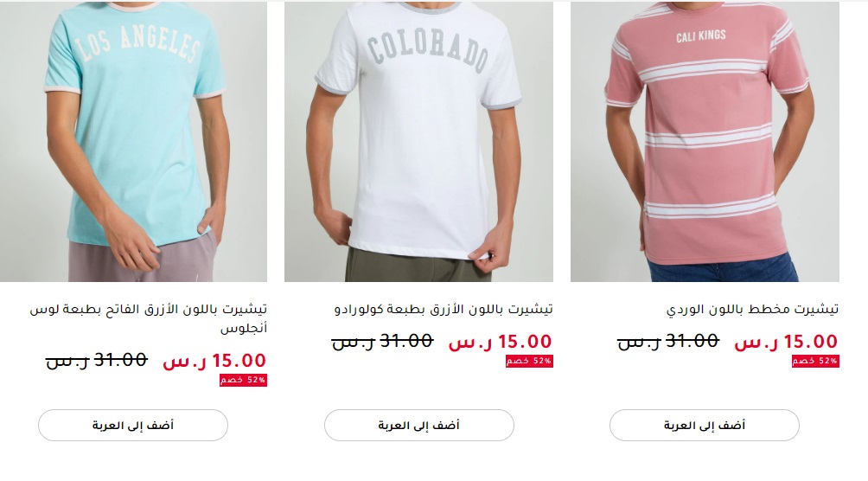
Task: Add the Los Angeles t-shirt to cart
Action: (x=133, y=426)
